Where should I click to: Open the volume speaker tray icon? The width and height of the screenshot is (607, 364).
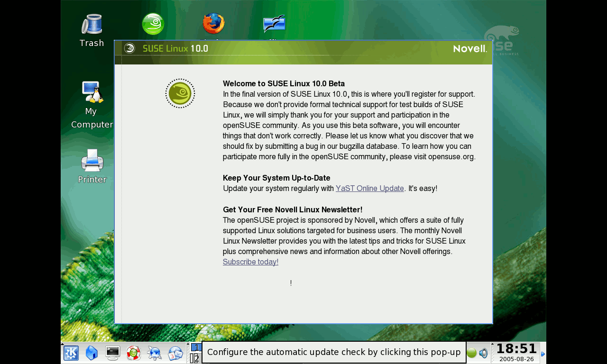[483, 353]
